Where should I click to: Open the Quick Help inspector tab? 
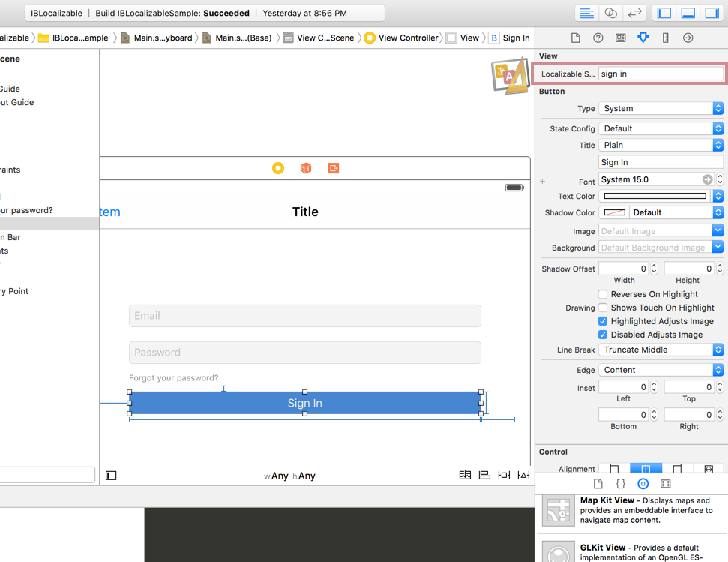point(598,38)
